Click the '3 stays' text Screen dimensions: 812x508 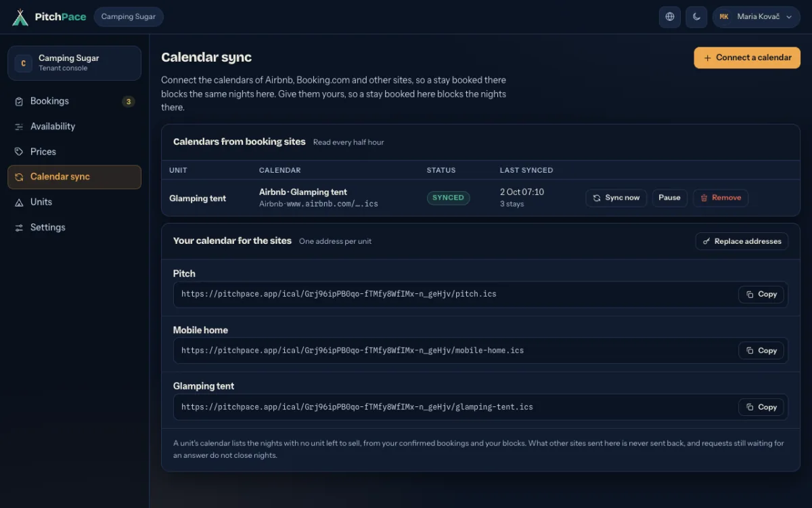[x=512, y=204]
